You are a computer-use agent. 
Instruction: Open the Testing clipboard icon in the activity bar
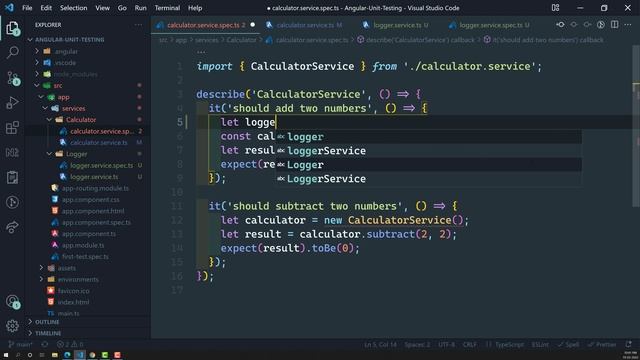point(13,178)
